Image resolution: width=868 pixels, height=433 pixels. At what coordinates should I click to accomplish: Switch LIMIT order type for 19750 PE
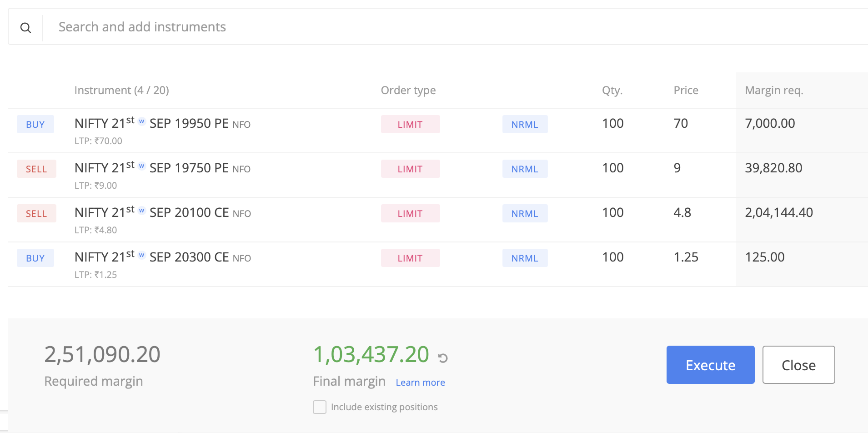410,169
